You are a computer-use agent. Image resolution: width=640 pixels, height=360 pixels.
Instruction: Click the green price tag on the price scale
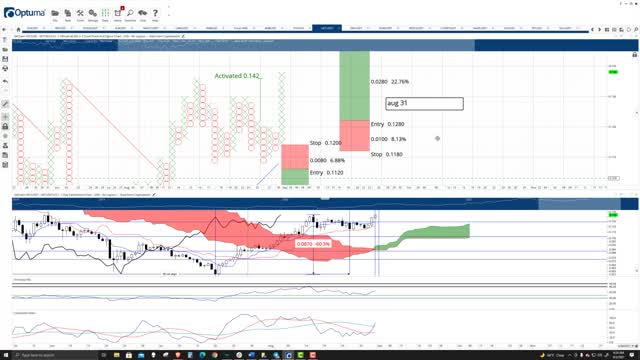(613, 72)
